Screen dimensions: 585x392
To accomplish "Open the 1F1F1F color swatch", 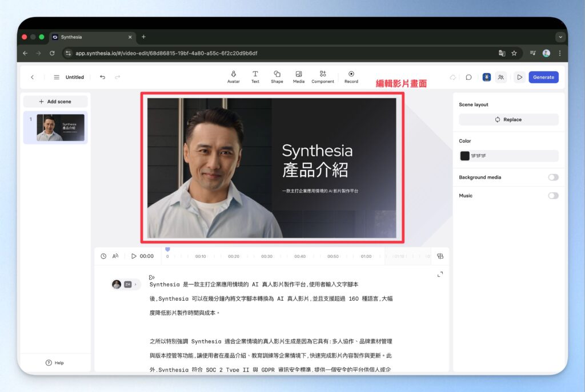I will click(x=465, y=156).
